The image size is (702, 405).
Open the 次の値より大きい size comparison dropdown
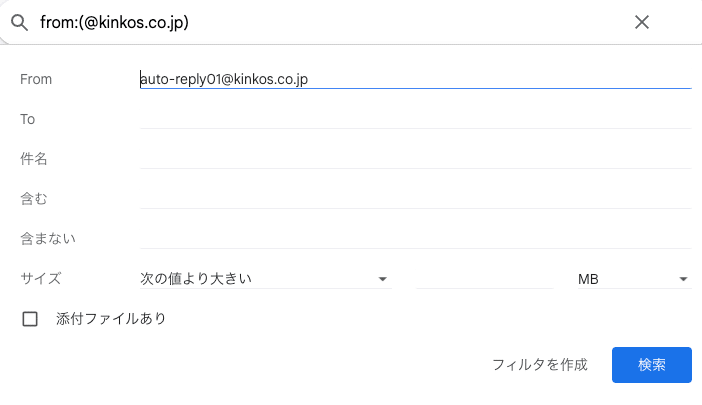(265, 279)
